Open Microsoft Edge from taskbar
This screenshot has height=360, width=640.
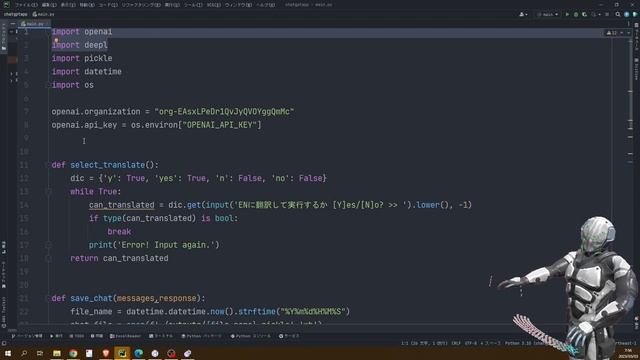tap(138, 353)
